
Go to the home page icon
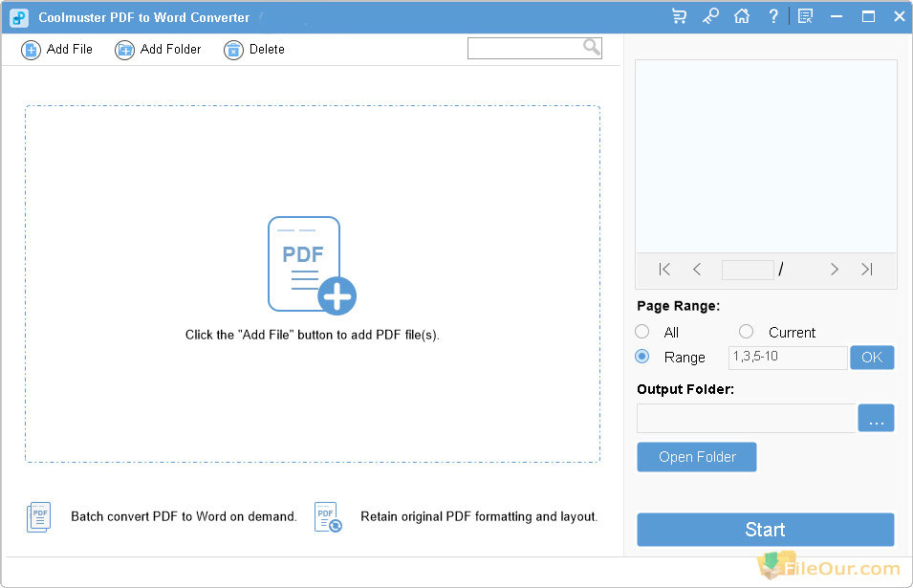pos(741,16)
